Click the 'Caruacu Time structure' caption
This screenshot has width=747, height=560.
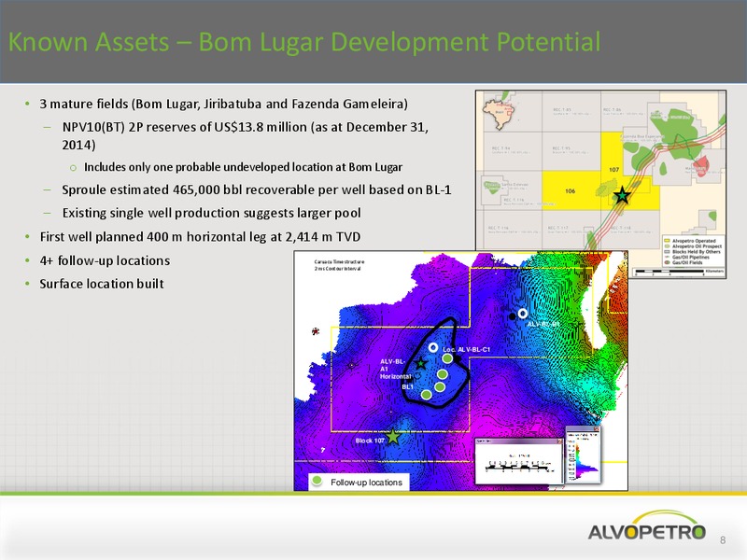pyautogui.click(x=339, y=262)
